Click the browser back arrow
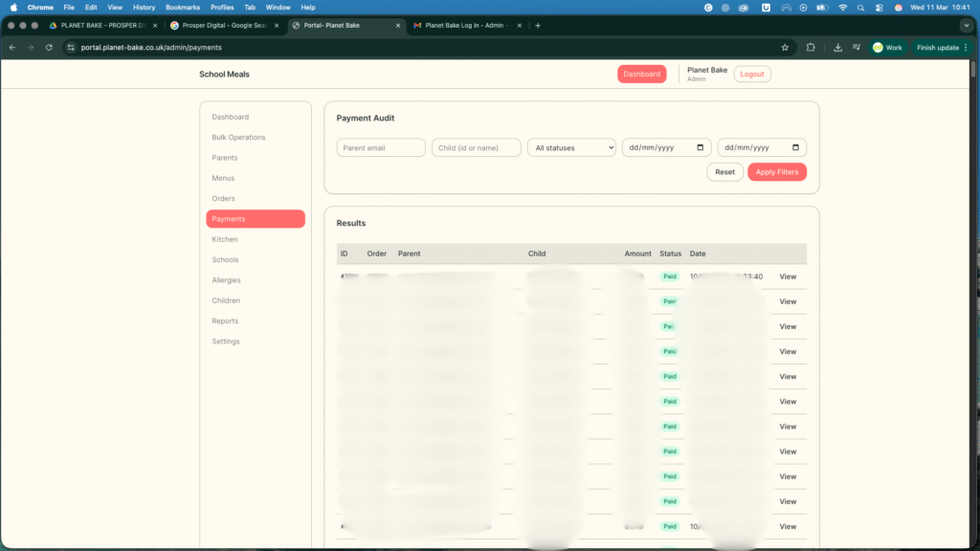980x551 pixels. pos(11,47)
